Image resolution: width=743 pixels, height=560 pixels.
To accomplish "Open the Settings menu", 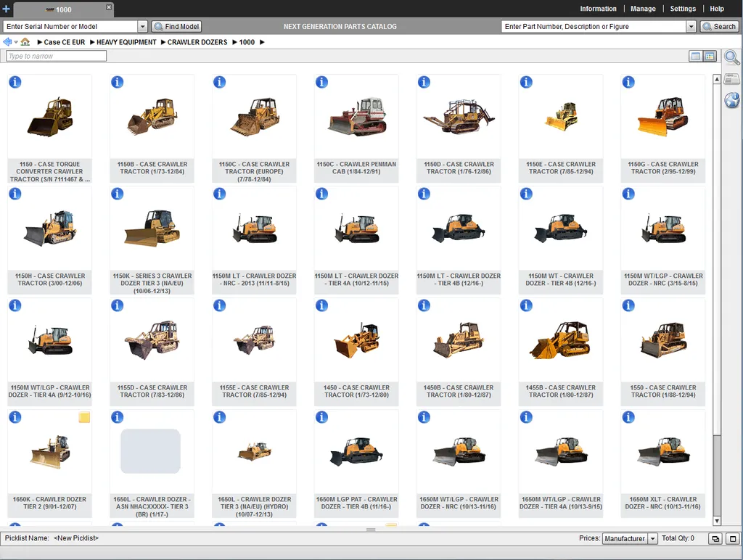I will 683,9.
